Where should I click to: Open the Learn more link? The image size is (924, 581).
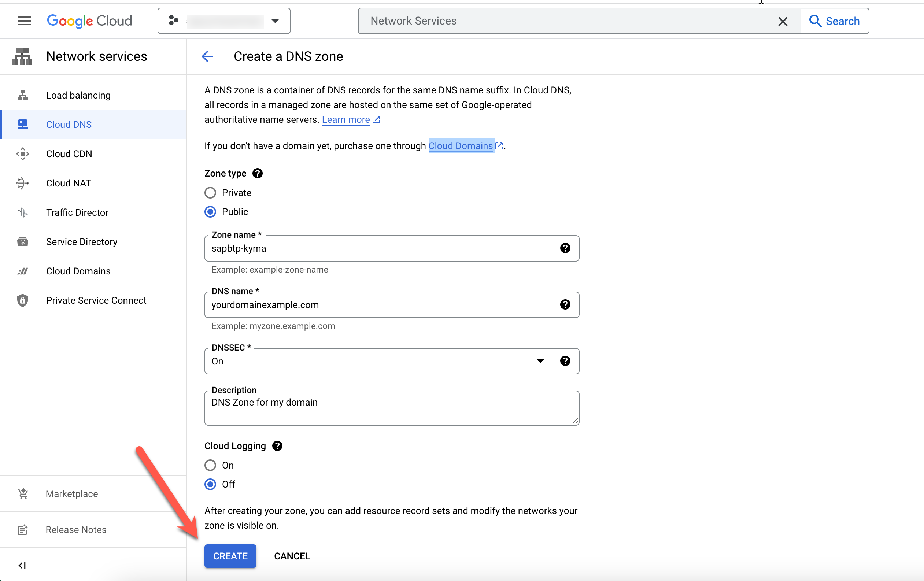pos(346,120)
